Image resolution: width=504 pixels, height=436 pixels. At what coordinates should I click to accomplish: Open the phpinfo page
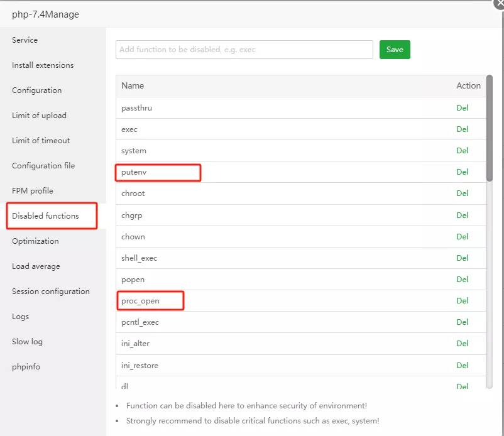point(26,367)
